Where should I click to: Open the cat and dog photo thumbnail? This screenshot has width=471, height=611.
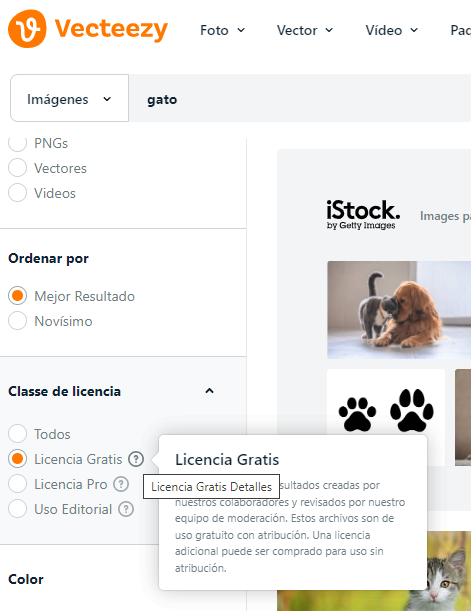399,310
